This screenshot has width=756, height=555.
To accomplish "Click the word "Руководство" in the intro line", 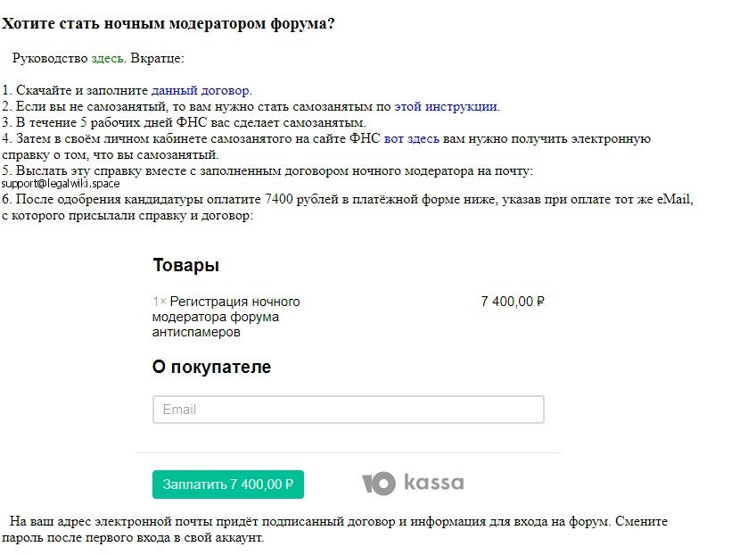I will (x=50, y=58).
